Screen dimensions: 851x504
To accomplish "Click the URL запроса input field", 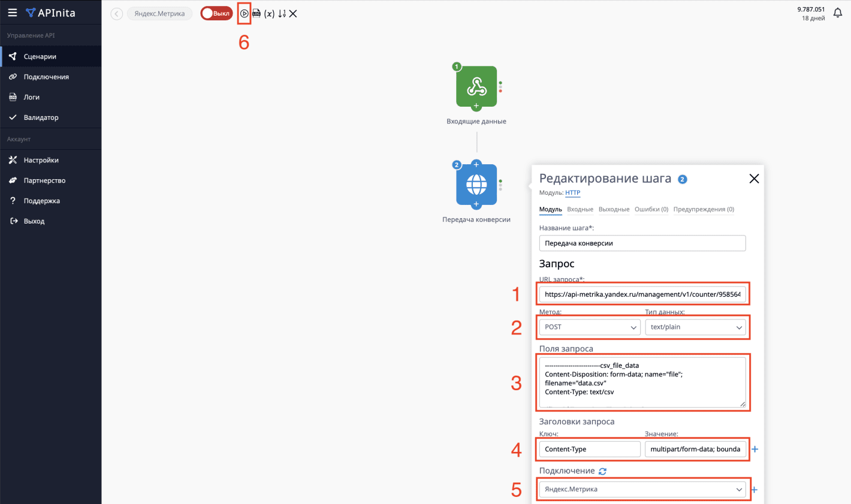I will point(642,294).
